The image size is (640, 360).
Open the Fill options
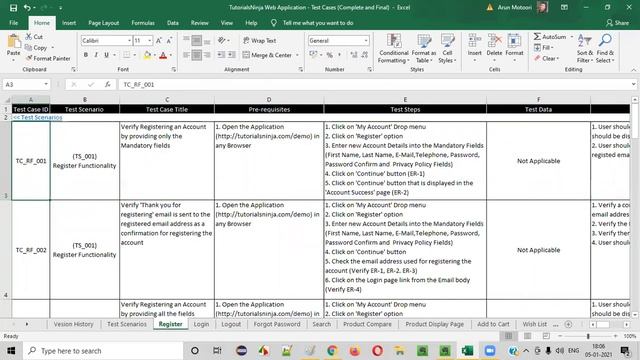(x=544, y=47)
